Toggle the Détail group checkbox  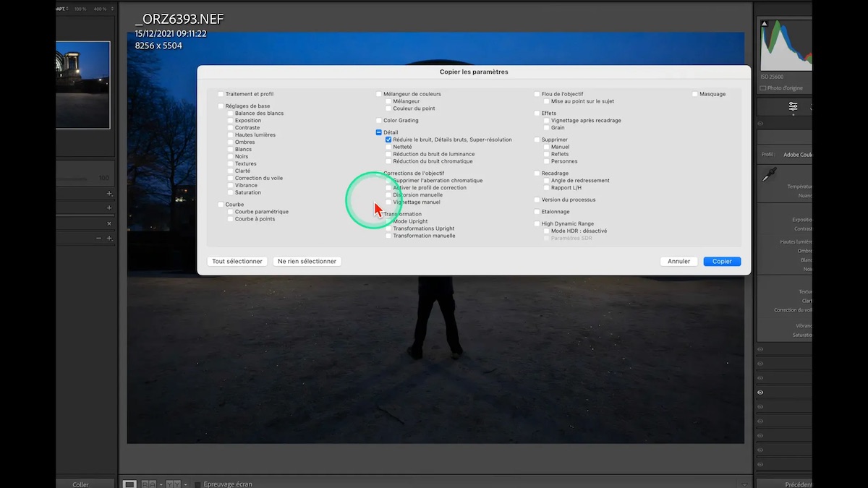[x=378, y=132]
